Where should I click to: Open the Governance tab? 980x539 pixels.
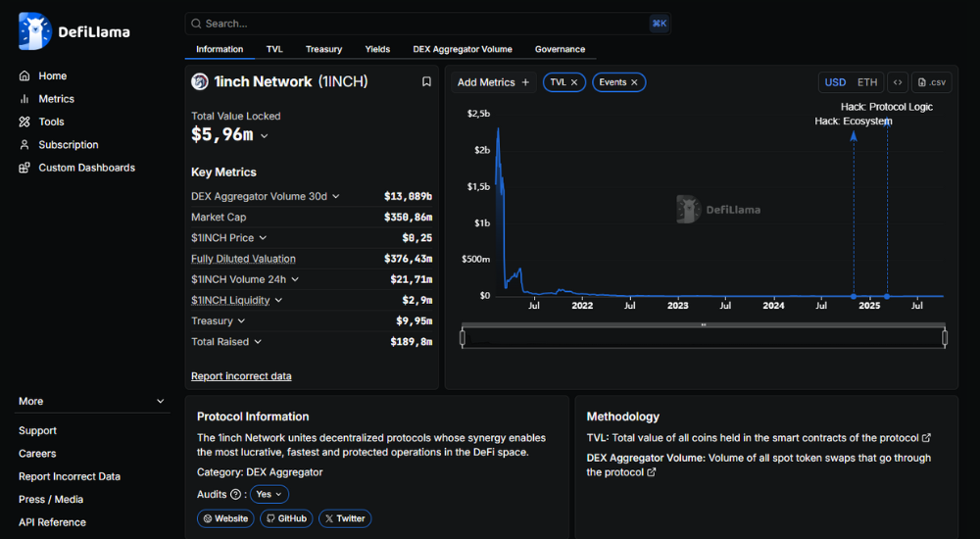[560, 49]
